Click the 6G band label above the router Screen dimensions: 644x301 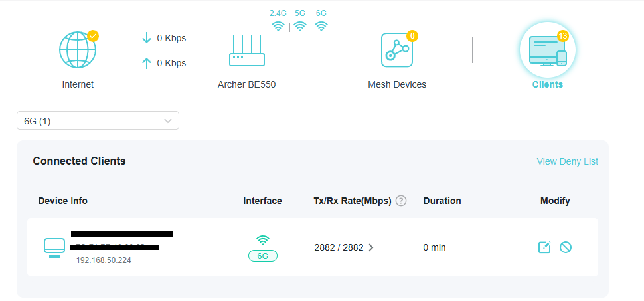(x=321, y=13)
